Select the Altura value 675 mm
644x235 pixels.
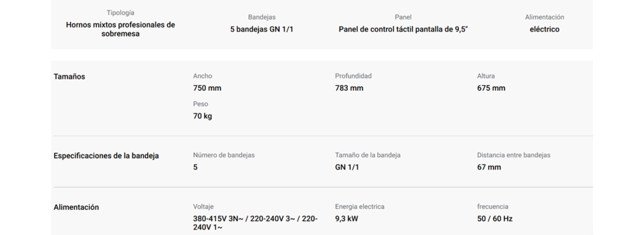click(x=491, y=88)
